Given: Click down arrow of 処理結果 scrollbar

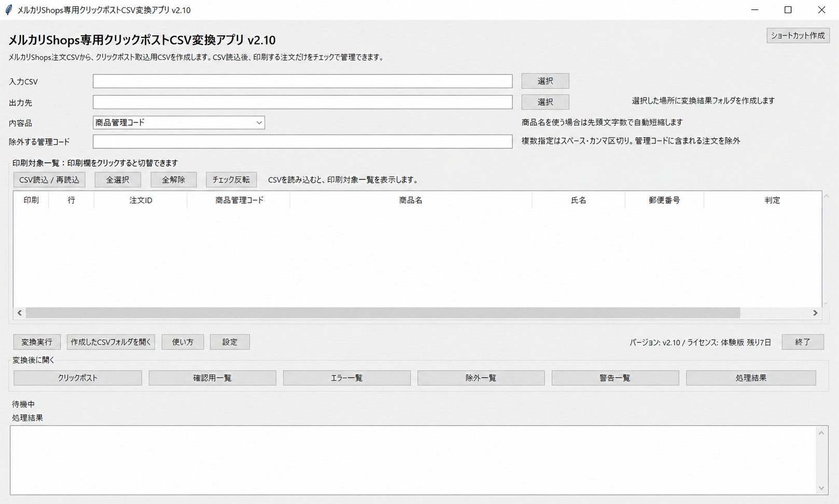Looking at the screenshot, I should pos(821,487).
